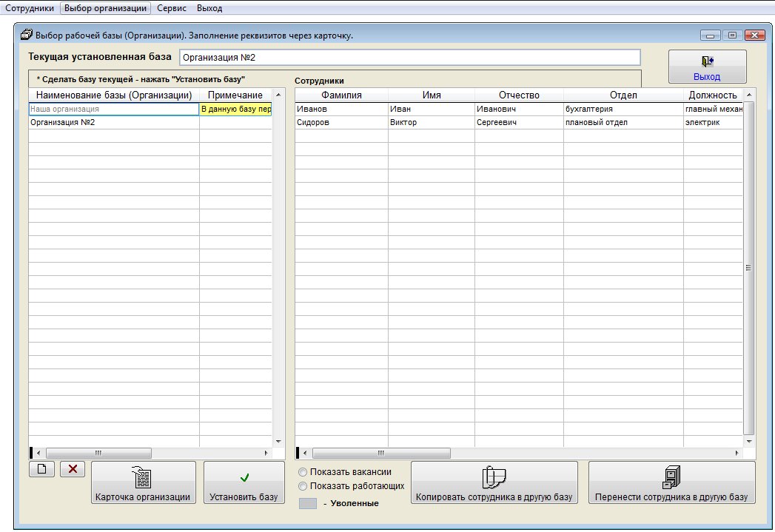Click the Текущая установленная база field
This screenshot has width=775, height=532.
pos(410,57)
